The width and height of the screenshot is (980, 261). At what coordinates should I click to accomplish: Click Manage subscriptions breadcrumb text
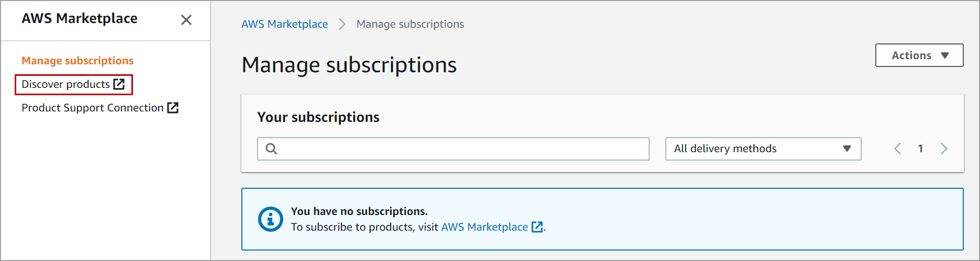point(410,24)
